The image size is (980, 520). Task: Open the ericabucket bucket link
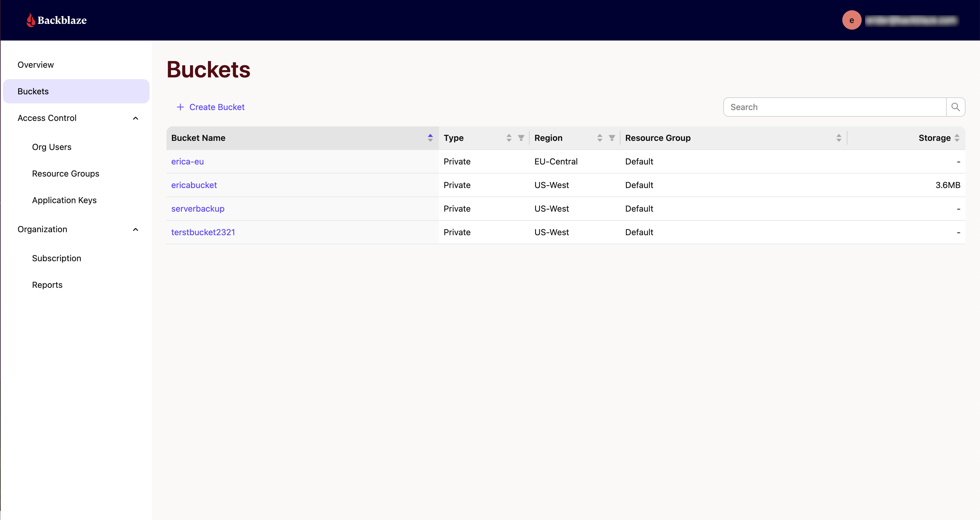pyautogui.click(x=194, y=185)
